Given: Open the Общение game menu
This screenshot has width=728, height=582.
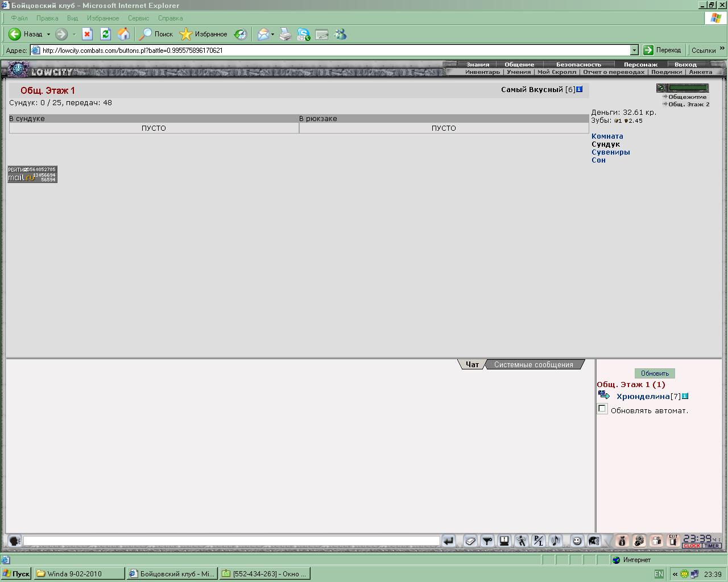Looking at the screenshot, I should [x=519, y=64].
